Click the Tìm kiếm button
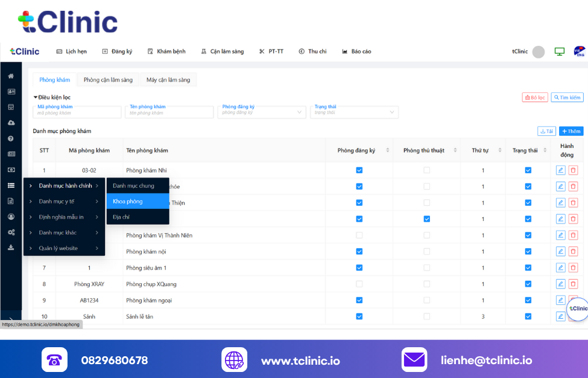588x378 pixels. (567, 98)
